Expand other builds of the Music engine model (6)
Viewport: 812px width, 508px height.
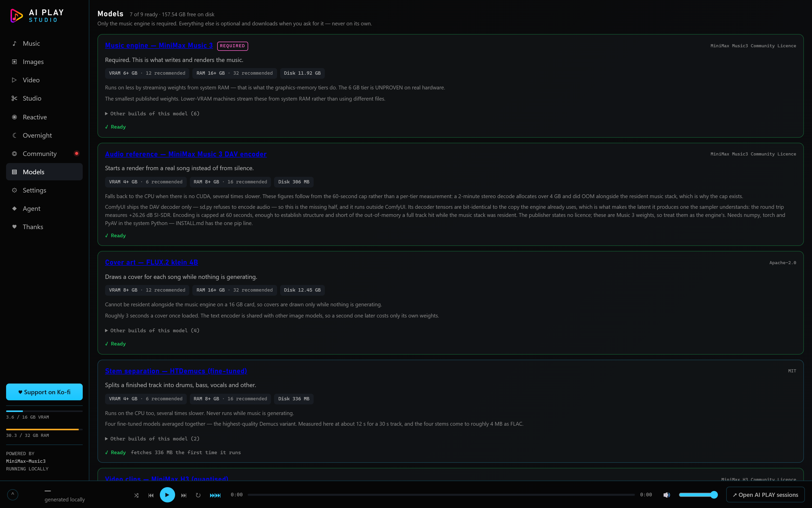152,114
